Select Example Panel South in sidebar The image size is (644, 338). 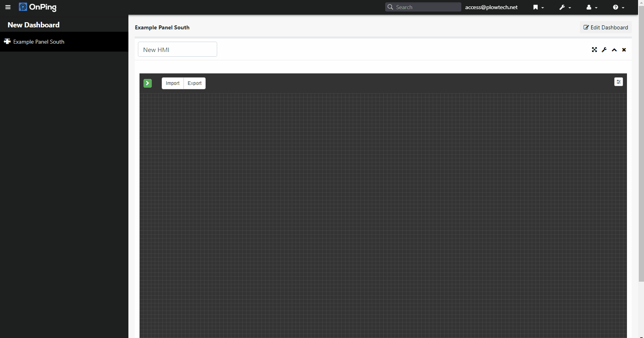click(x=39, y=42)
